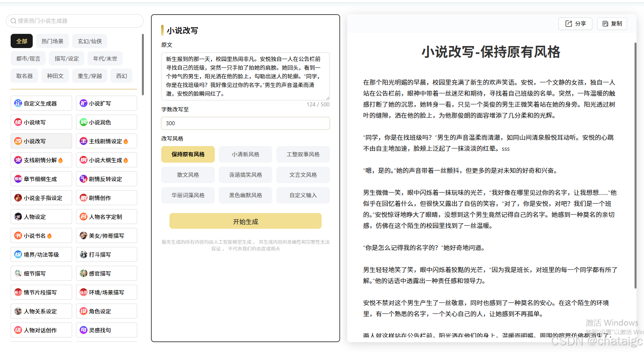Open the 感官描写 icon

84,273
